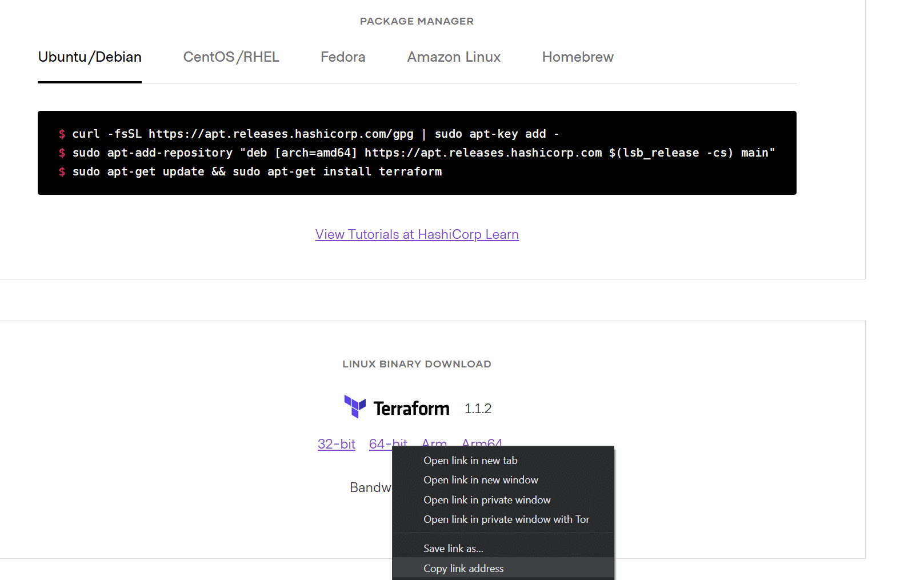Click the Terraform version number 1.1.2
Viewport: 924px width, 580px height.
pos(478,408)
